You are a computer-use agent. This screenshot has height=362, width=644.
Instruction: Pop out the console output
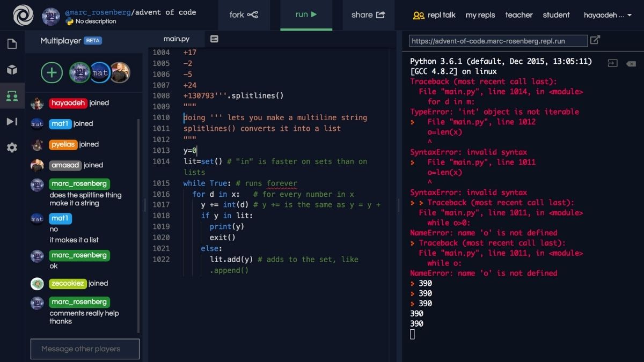pos(612,63)
